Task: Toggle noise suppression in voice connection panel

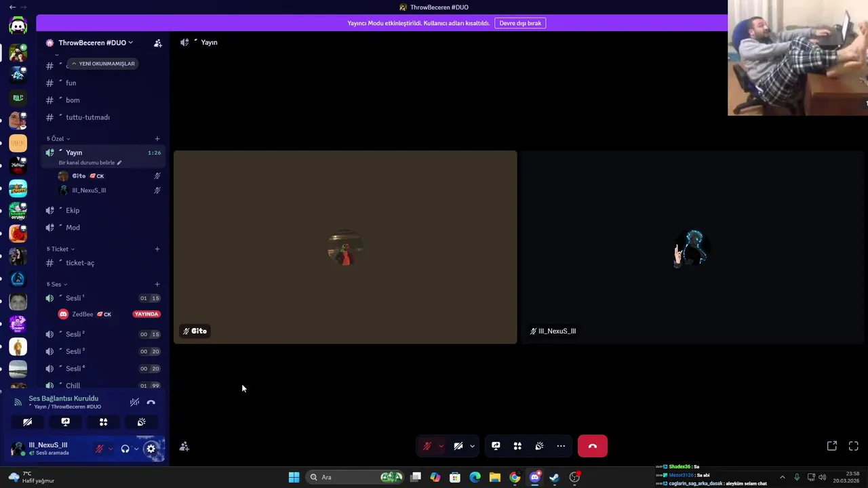Action: 134,402
